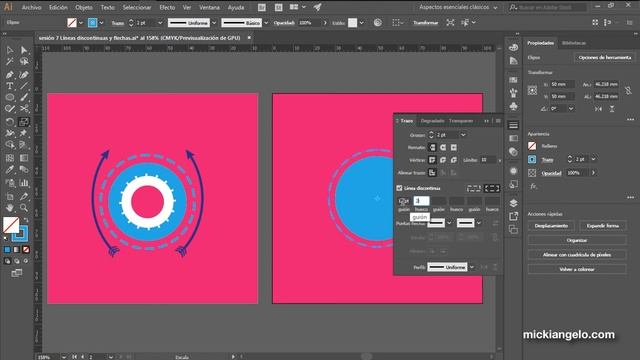This screenshot has height=360, width=640.
Task: Click the Límite value field in Trazo panel
Action: [x=488, y=160]
